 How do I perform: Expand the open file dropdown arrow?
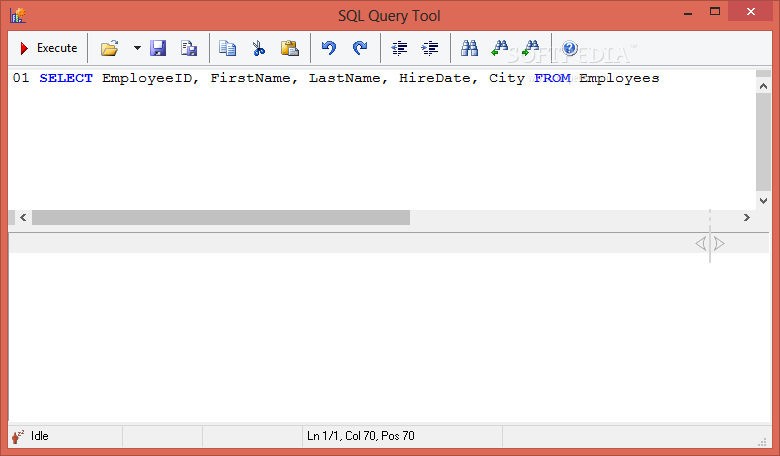(137, 48)
